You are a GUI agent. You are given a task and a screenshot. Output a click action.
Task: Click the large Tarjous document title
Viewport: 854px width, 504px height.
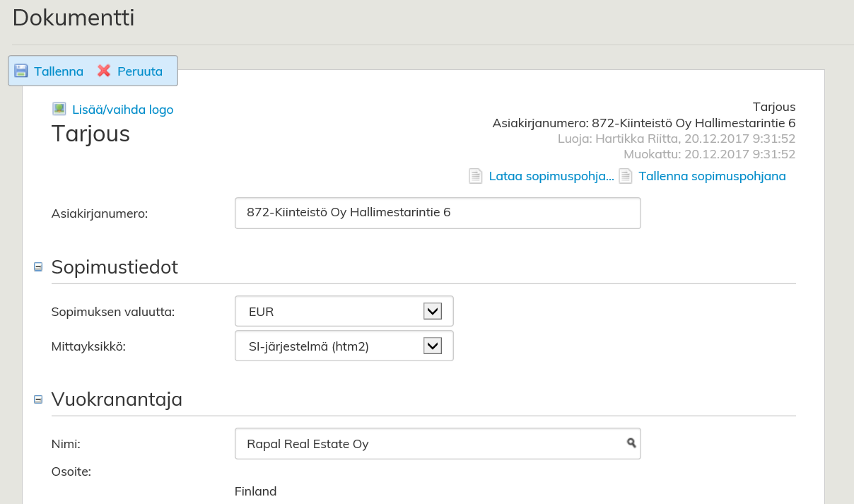[90, 134]
